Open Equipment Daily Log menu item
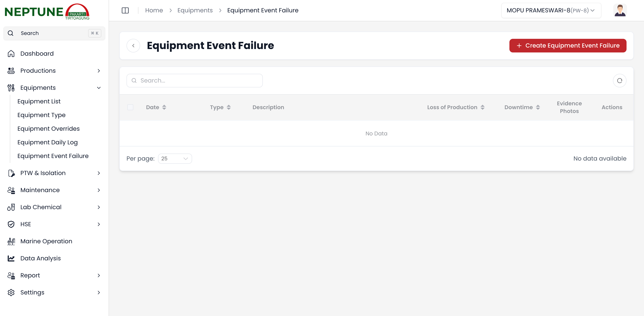This screenshot has height=316, width=644. (47, 142)
